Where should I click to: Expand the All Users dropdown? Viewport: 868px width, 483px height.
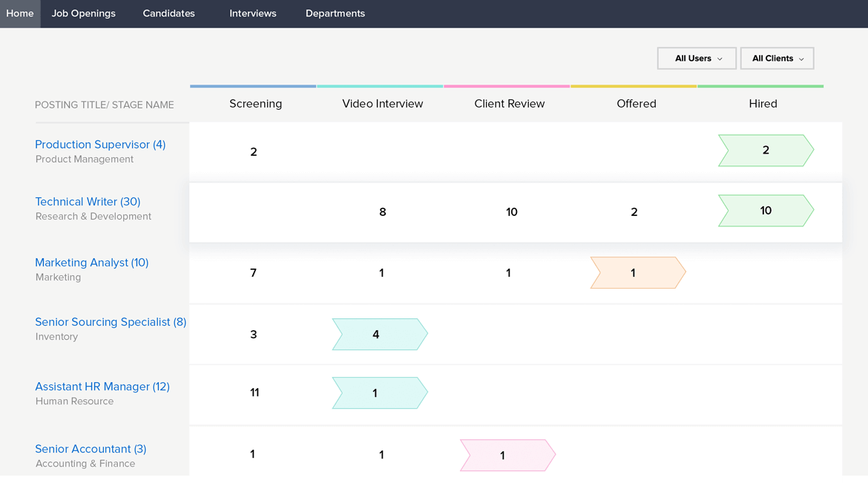coord(697,58)
